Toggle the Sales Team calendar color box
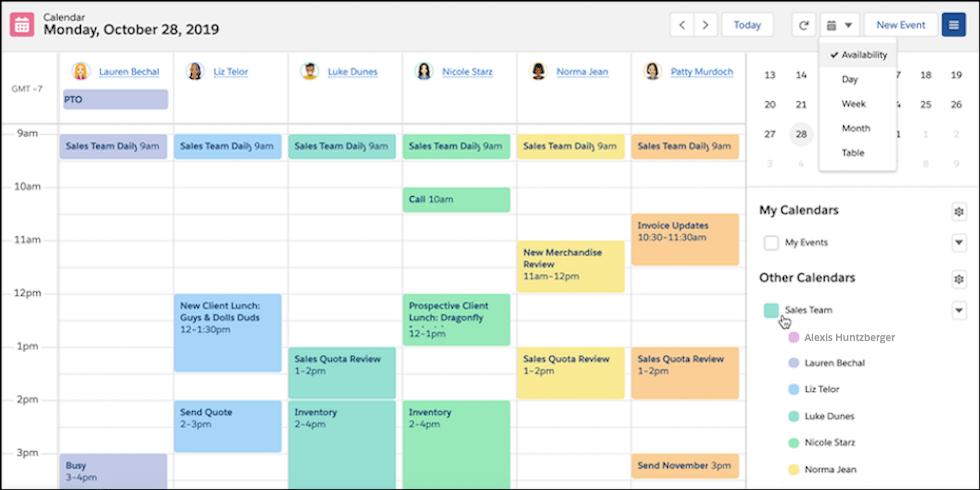Viewport: 980px width, 490px height. [x=771, y=310]
